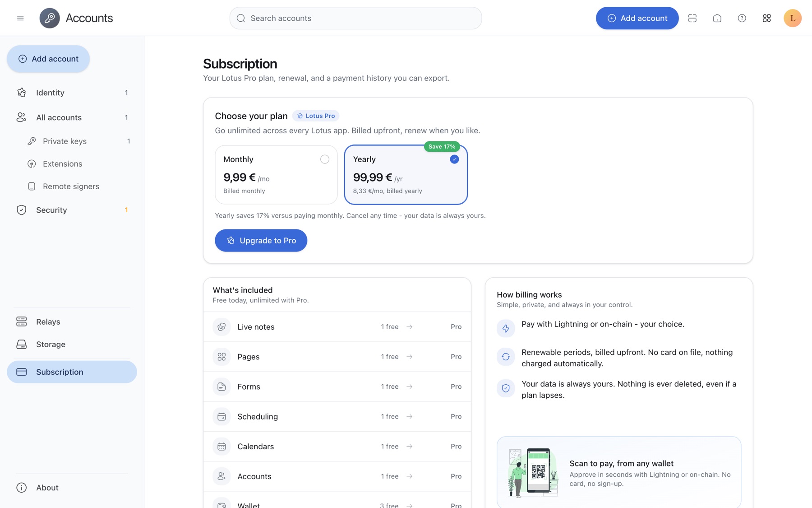Click the Extensions icon

point(32,164)
